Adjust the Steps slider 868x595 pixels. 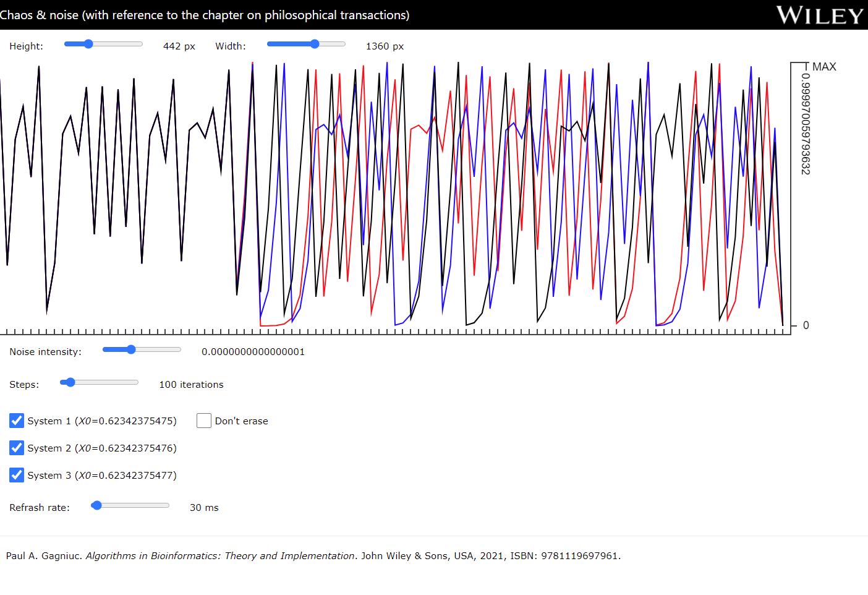[x=99, y=382]
